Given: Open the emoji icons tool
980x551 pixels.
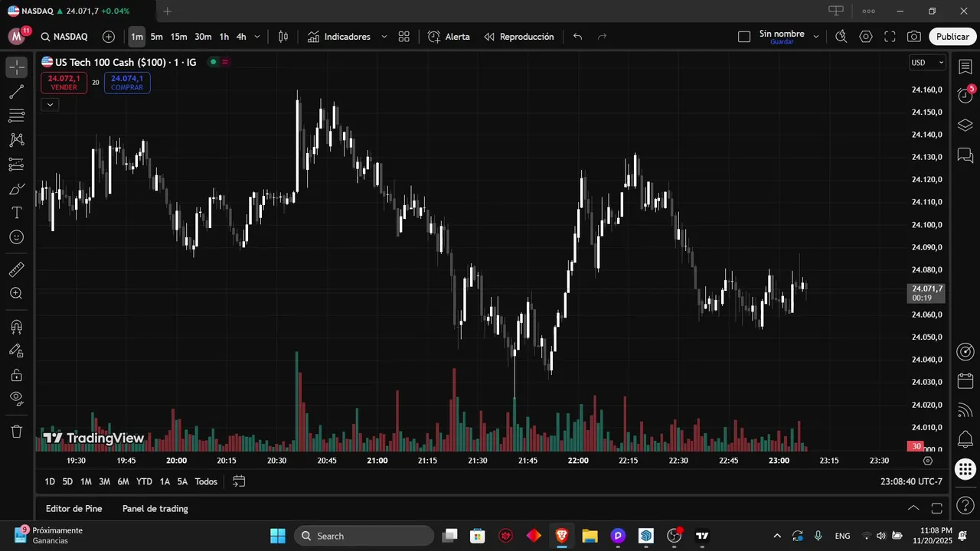Looking at the screenshot, I should tap(17, 237).
